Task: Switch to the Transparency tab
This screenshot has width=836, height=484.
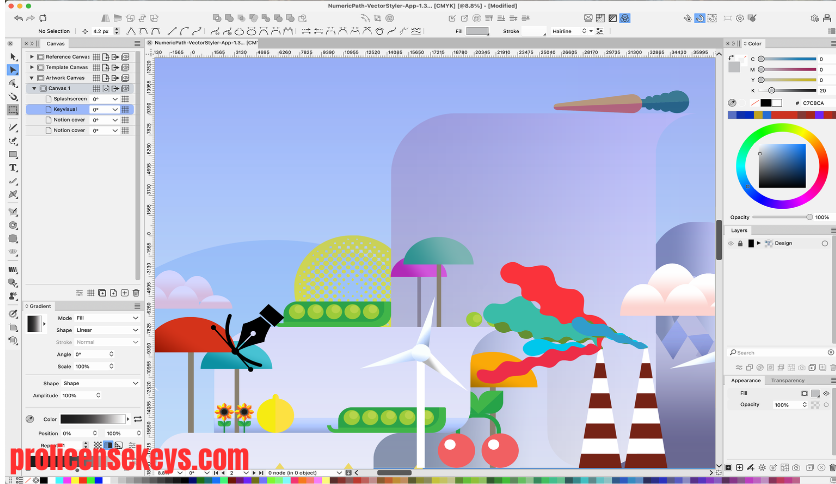Action: tap(787, 381)
